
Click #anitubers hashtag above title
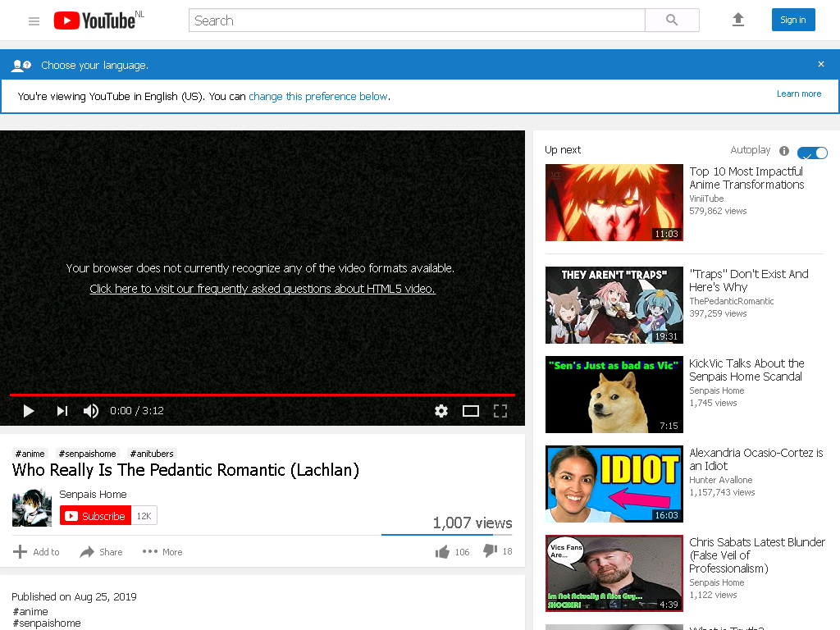coord(152,454)
